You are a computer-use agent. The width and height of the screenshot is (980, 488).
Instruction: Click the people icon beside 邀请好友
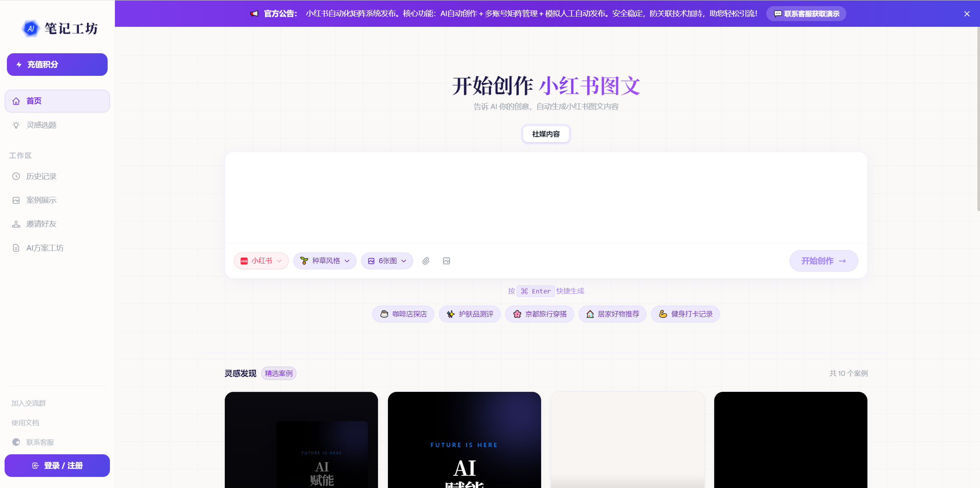[x=16, y=224]
